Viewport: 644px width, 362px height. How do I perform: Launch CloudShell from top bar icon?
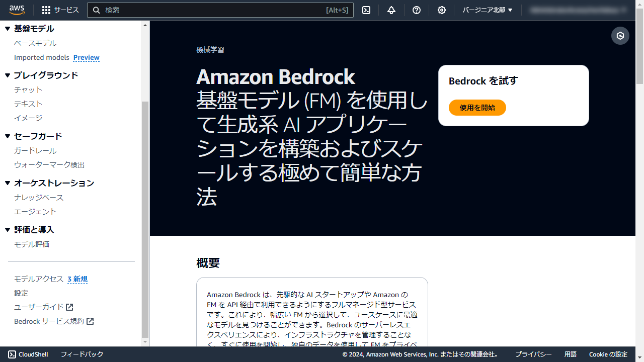pyautogui.click(x=366, y=10)
